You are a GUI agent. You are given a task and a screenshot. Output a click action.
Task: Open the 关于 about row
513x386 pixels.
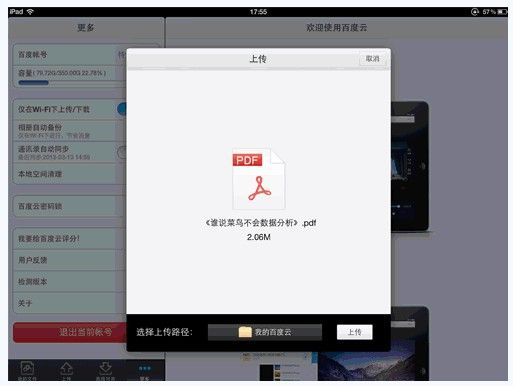point(69,303)
